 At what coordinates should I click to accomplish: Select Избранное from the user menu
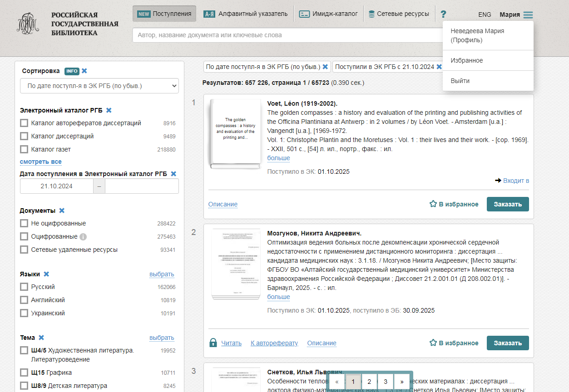[x=466, y=60]
